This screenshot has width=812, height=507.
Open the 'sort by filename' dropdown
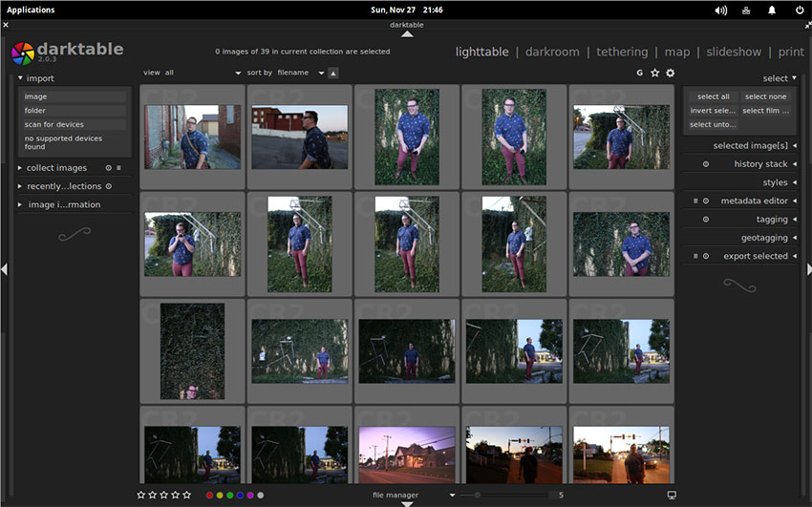(x=286, y=73)
